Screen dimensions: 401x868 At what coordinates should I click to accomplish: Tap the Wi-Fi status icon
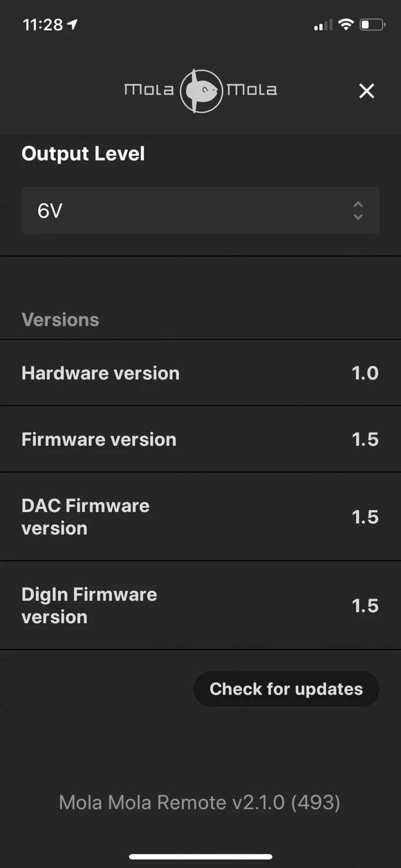tap(346, 25)
